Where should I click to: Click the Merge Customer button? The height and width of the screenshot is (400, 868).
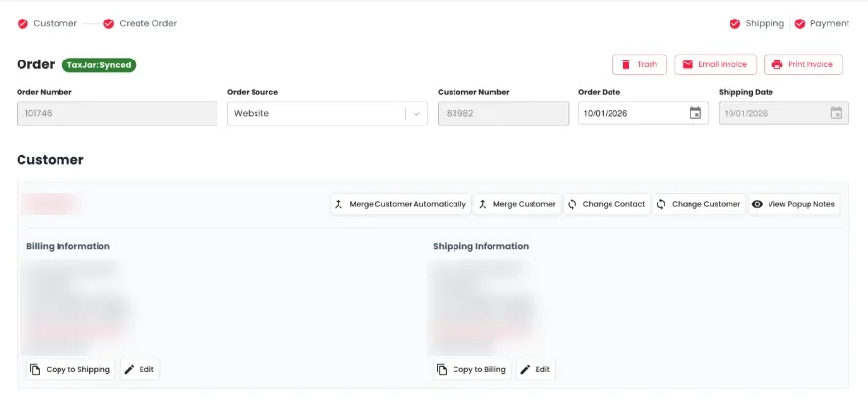[x=517, y=204]
